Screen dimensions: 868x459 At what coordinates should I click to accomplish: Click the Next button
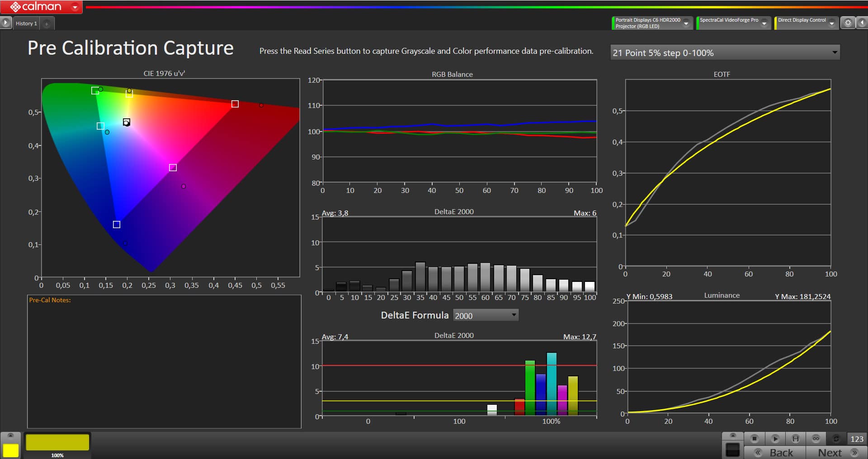pyautogui.click(x=836, y=453)
